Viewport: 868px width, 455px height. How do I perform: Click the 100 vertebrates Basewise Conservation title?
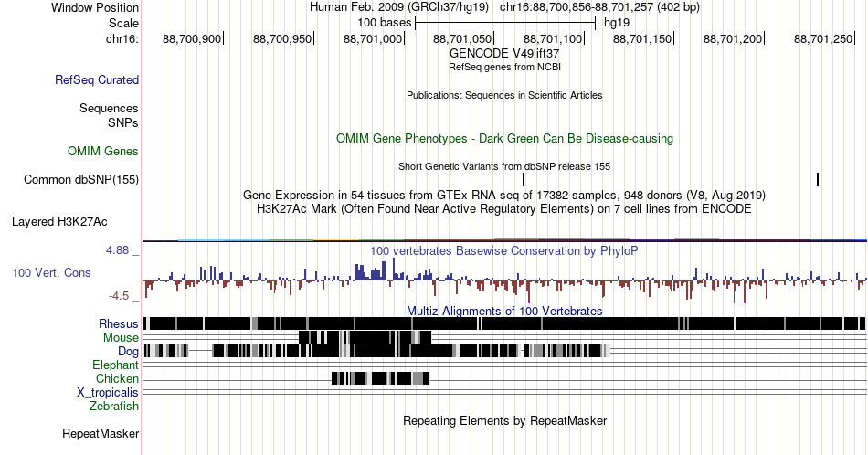click(504, 250)
